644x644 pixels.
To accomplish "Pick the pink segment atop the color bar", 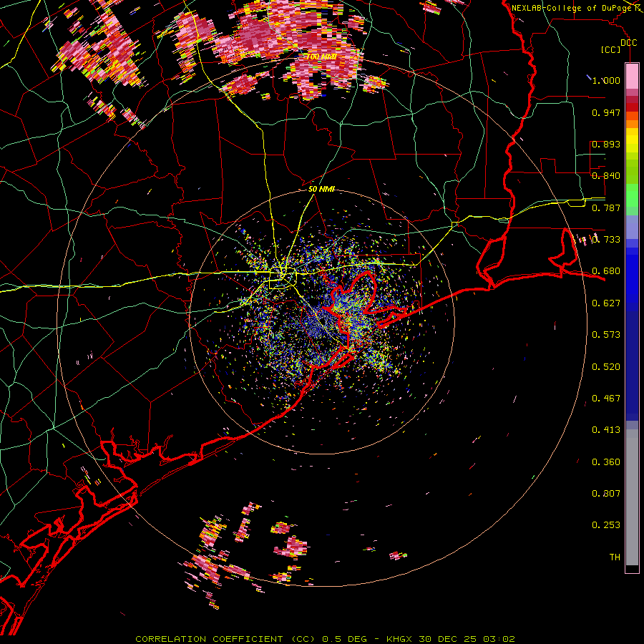I will click(632, 76).
